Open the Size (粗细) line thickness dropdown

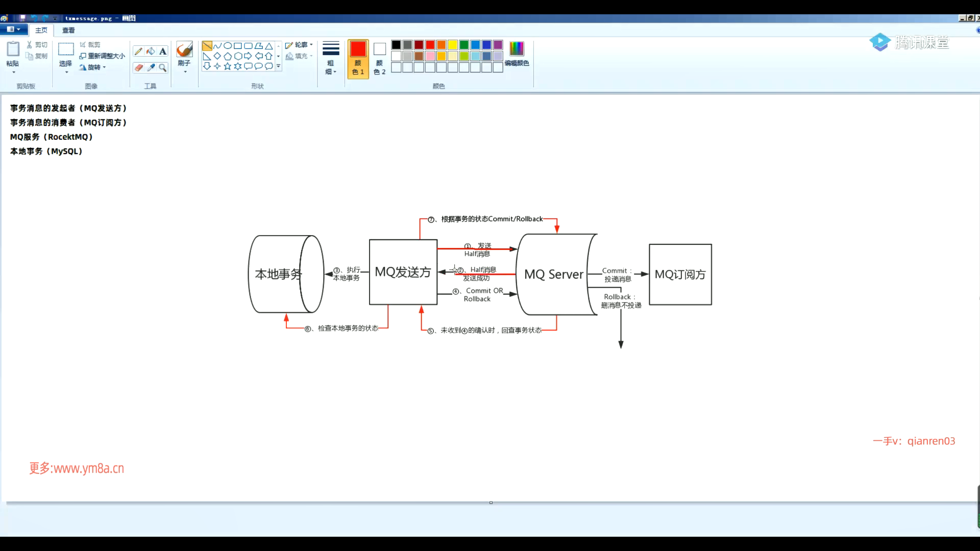coord(331,58)
